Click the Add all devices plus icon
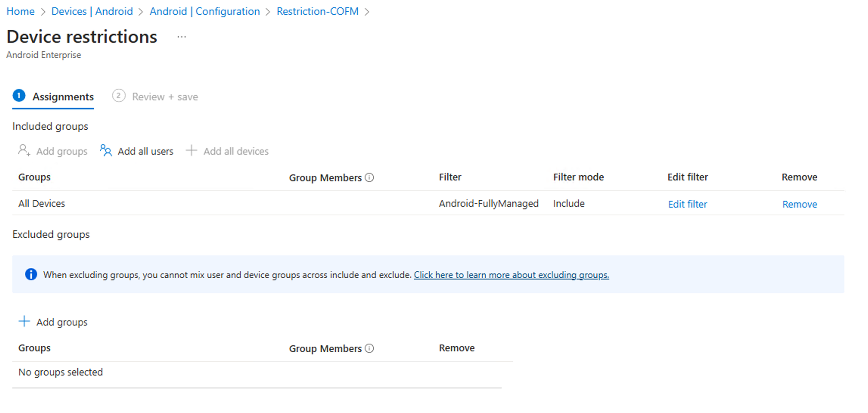The image size is (868, 413). [x=191, y=151]
